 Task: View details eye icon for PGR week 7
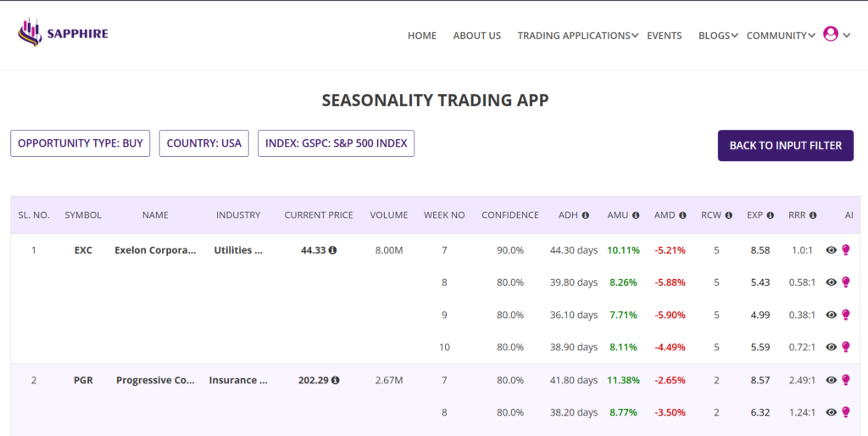(x=832, y=380)
